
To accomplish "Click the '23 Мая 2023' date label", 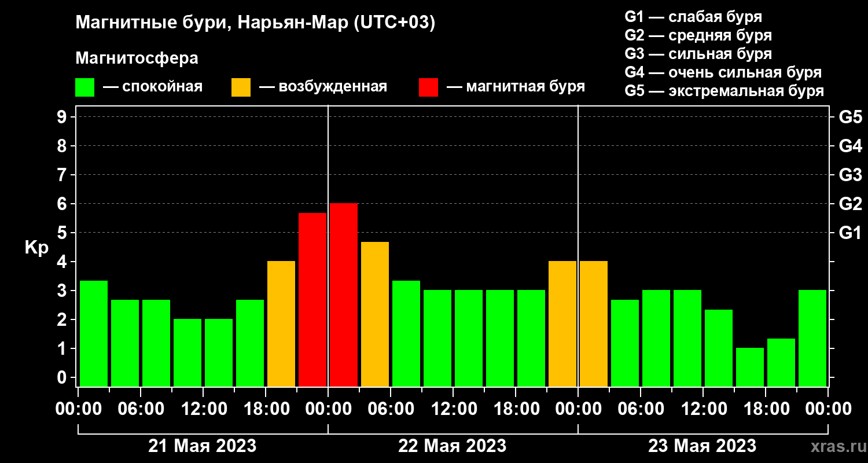I will [702, 446].
